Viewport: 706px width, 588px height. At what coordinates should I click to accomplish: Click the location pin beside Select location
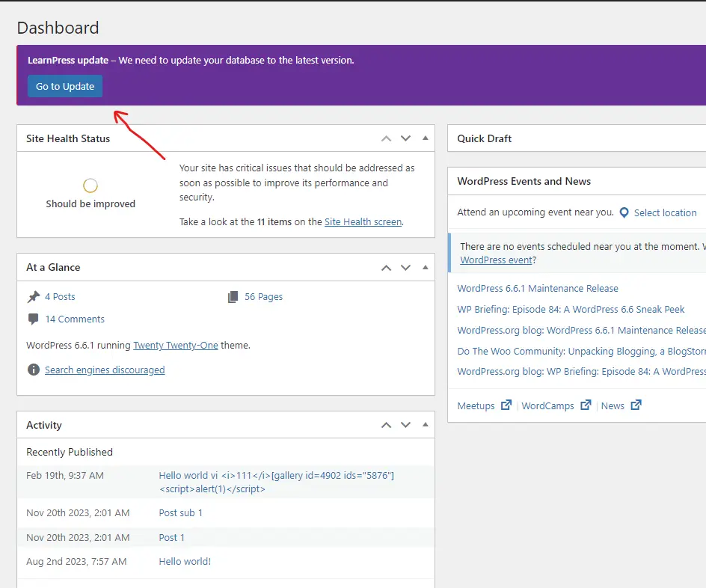click(x=624, y=212)
